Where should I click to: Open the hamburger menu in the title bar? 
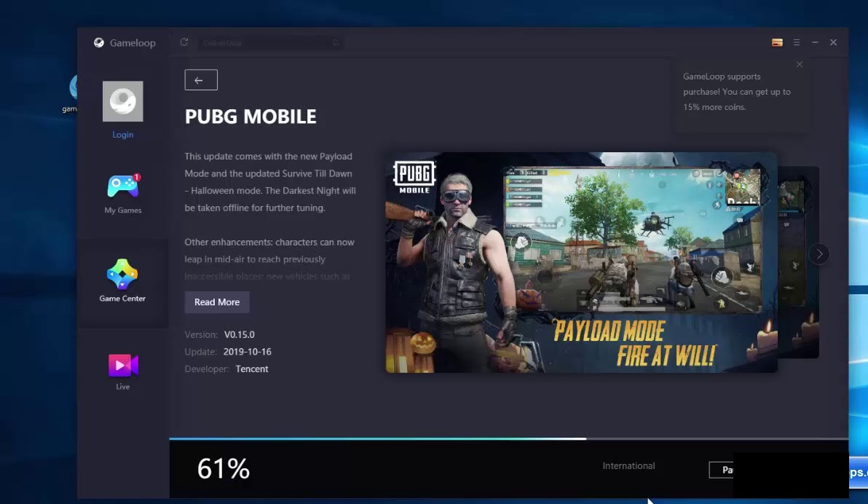pyautogui.click(x=797, y=43)
